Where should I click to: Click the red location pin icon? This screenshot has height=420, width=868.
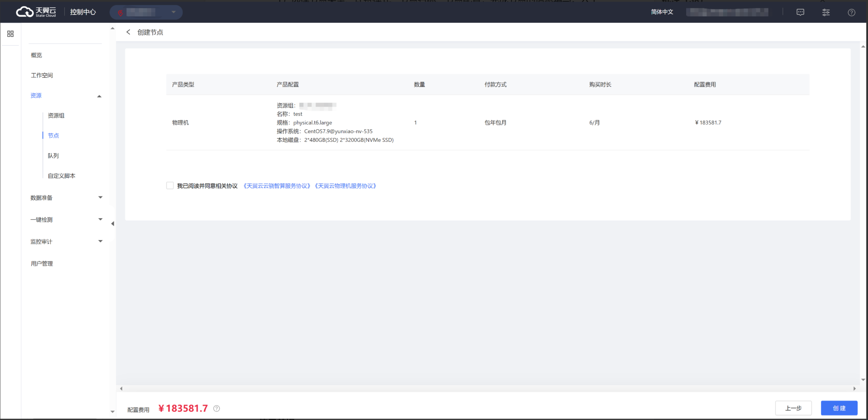pyautogui.click(x=120, y=13)
